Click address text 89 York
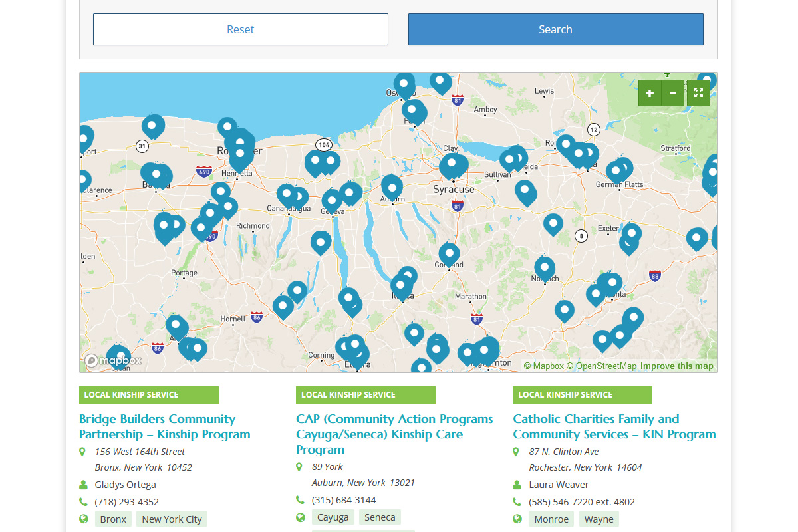The height and width of the screenshot is (532, 798). [328, 467]
